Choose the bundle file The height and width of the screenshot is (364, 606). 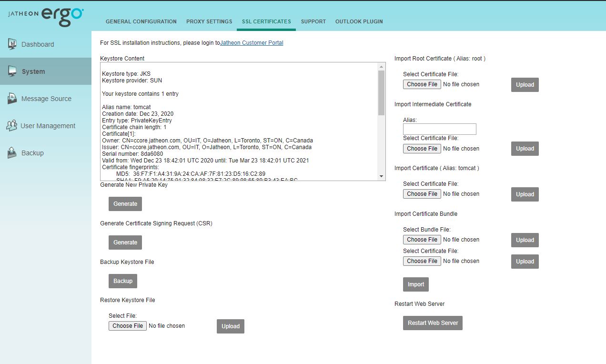[x=422, y=240]
